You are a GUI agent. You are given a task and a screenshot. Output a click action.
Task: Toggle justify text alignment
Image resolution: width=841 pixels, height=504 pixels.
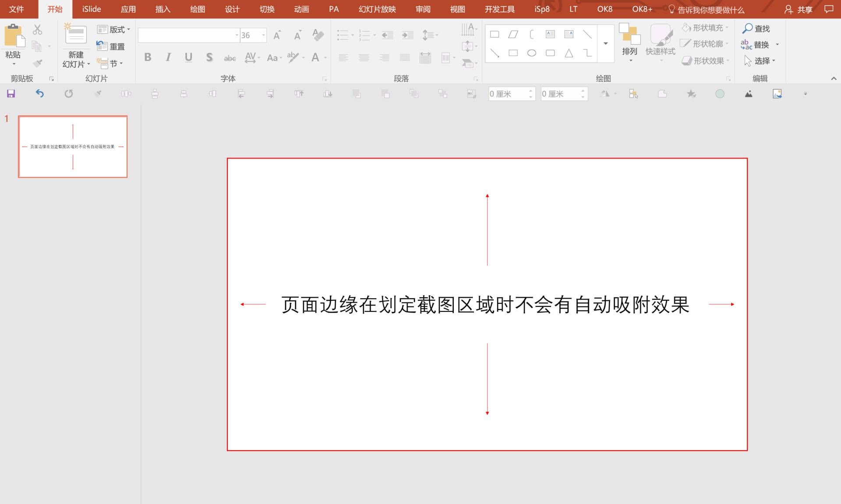tap(405, 57)
